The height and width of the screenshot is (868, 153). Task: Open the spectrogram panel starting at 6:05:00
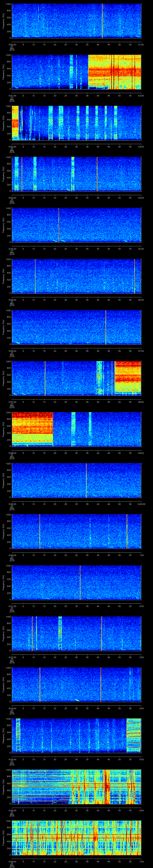(x=76, y=786)
